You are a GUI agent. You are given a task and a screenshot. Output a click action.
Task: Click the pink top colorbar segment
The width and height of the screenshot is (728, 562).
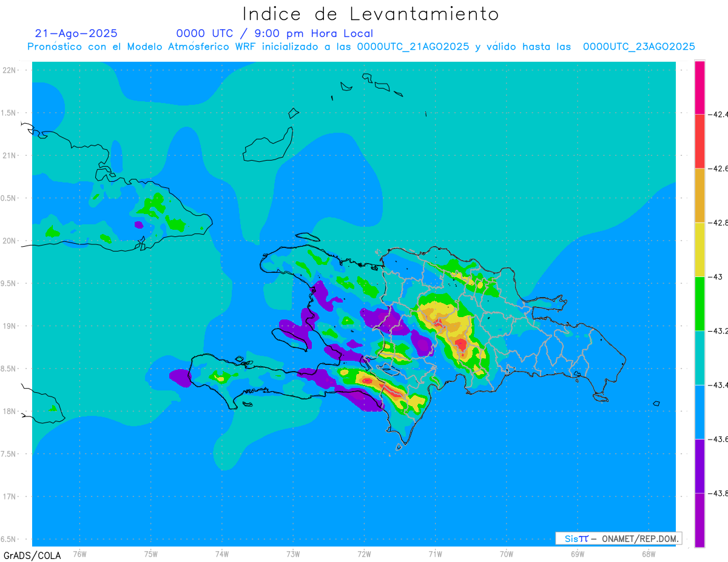tap(699, 87)
